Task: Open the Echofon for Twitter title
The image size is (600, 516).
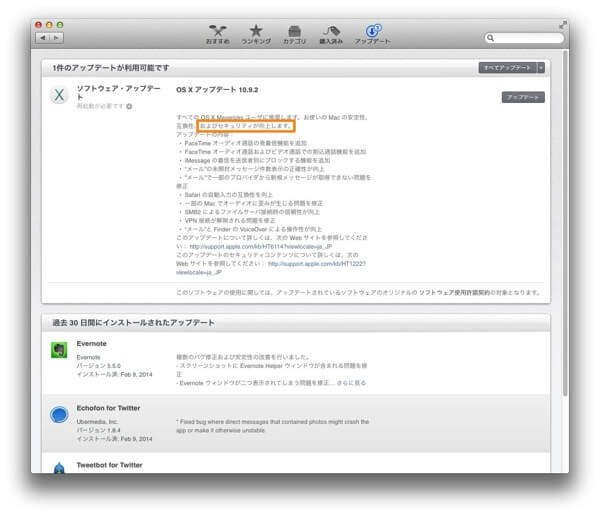Action: [108, 408]
